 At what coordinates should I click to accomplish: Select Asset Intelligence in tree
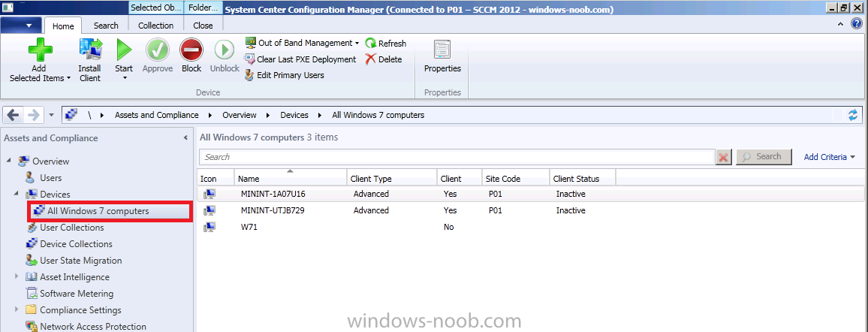(x=75, y=276)
